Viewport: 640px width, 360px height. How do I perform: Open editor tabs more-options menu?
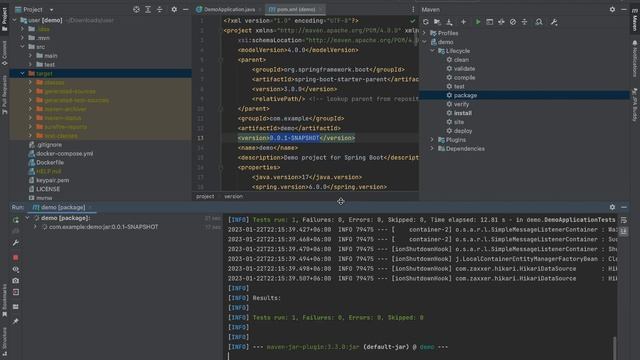[413, 9]
